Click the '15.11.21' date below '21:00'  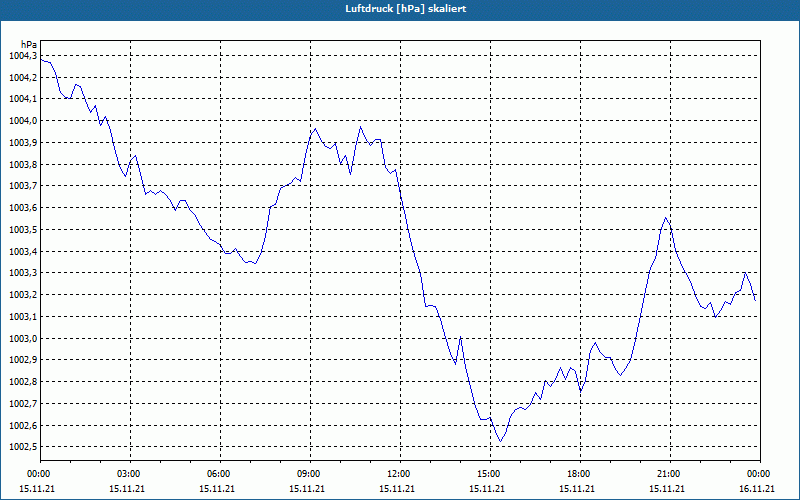coord(667,489)
